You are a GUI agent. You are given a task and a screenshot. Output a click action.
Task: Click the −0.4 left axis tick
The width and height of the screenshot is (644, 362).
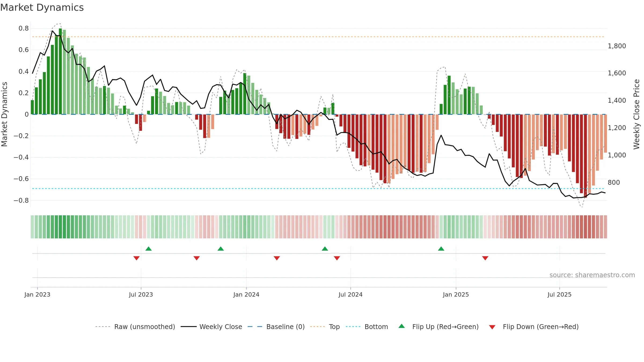(x=21, y=157)
